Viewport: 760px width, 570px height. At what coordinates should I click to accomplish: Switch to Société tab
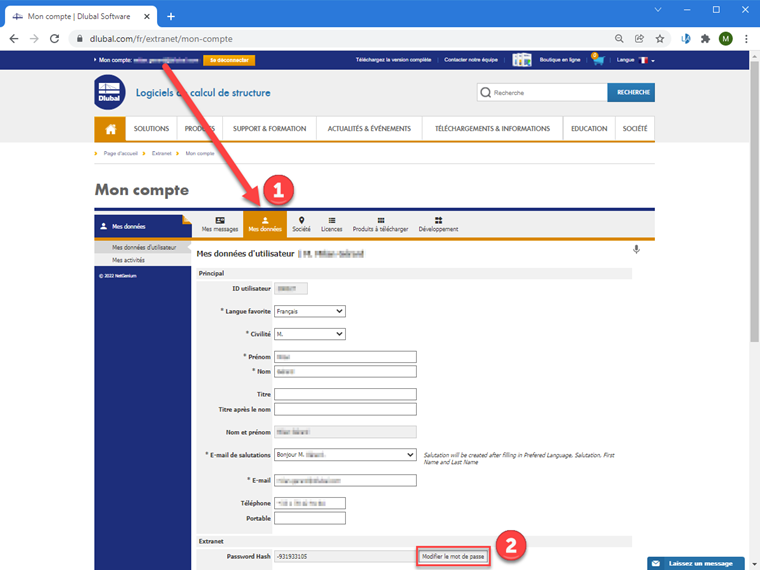pos(301,224)
